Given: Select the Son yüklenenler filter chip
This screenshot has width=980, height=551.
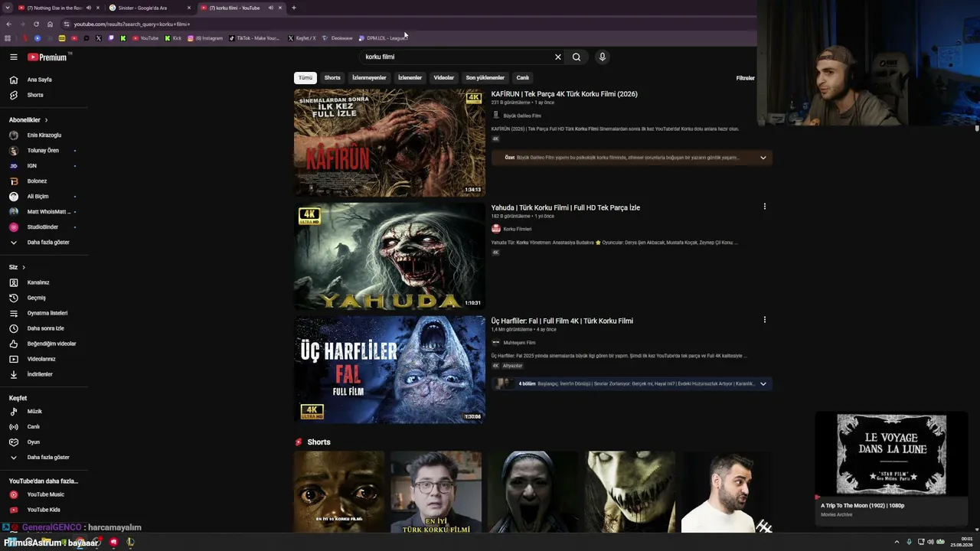Looking at the screenshot, I should click(x=485, y=77).
